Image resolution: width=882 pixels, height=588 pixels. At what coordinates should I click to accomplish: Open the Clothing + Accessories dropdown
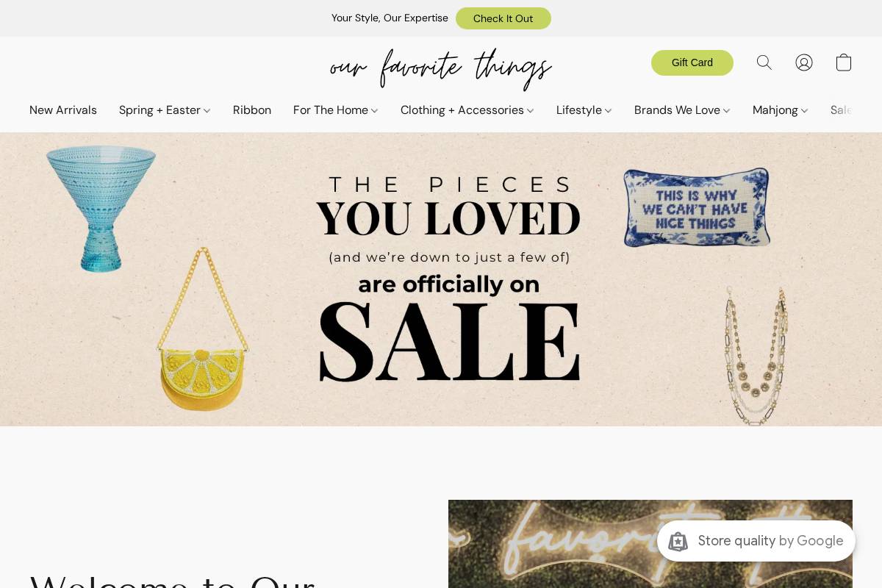click(467, 110)
